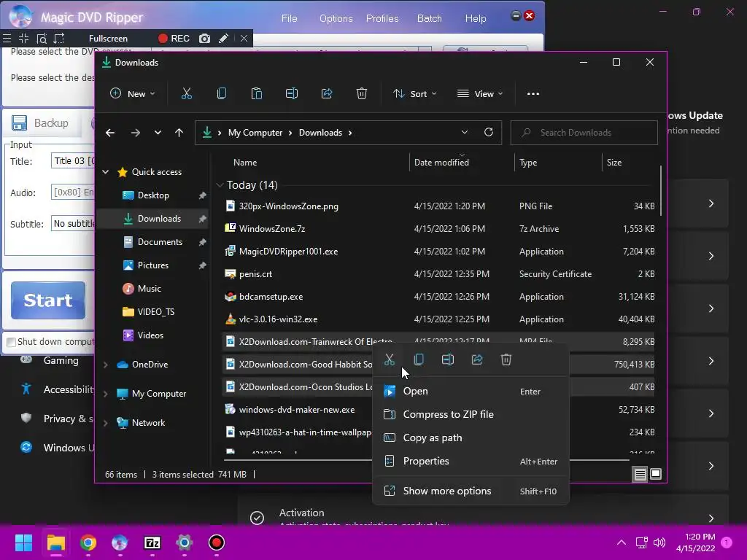Open File menu in Magic DVD Ripper
The width and height of the screenshot is (747, 560).
click(x=289, y=18)
